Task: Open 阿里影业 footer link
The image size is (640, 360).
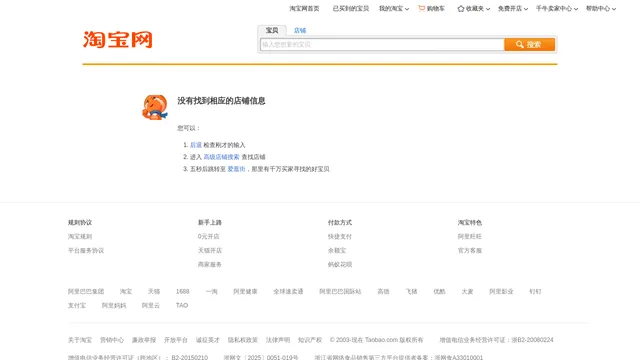Action: (501, 291)
